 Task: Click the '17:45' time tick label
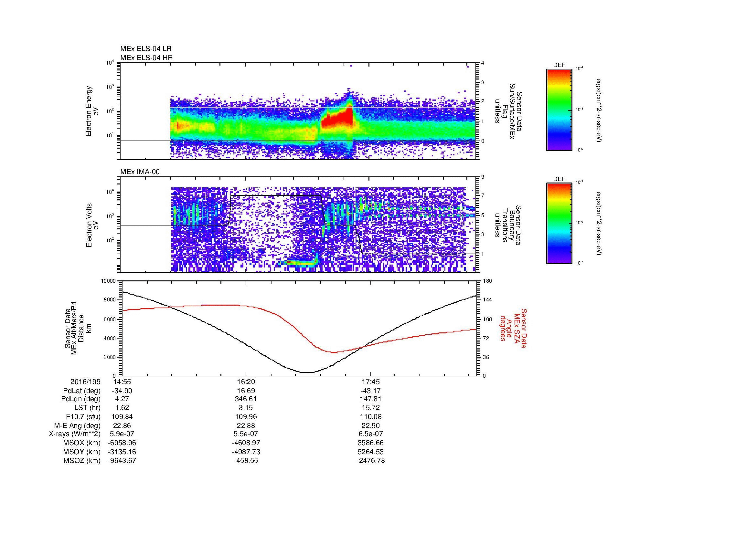pos(371,382)
